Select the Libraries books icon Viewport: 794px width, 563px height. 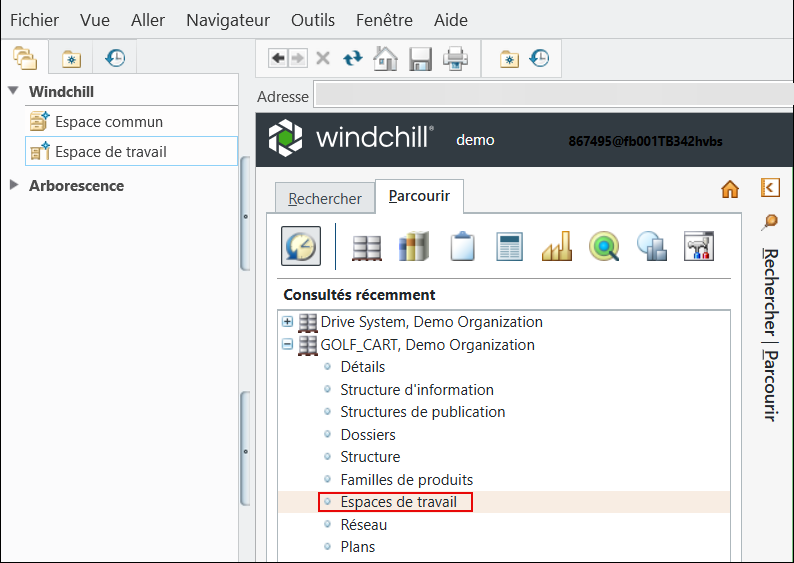click(414, 246)
